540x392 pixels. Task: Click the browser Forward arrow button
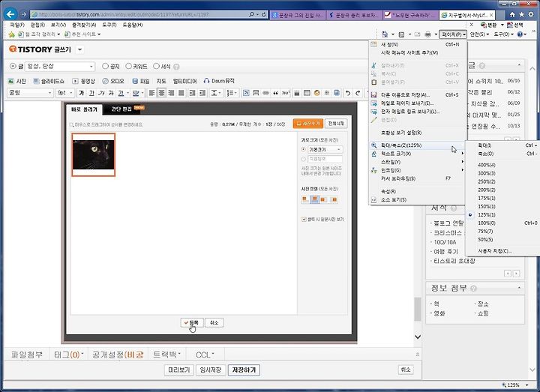click(x=23, y=14)
